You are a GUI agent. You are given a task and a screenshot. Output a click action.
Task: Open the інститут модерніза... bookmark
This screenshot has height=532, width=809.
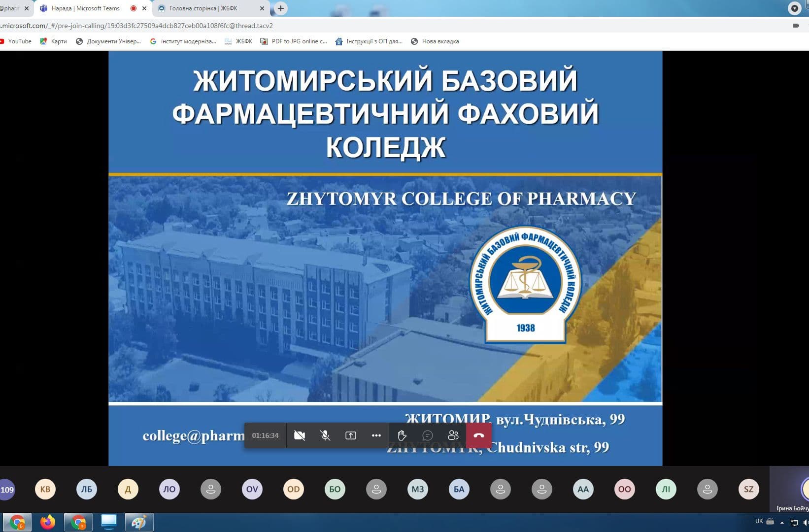(183, 41)
